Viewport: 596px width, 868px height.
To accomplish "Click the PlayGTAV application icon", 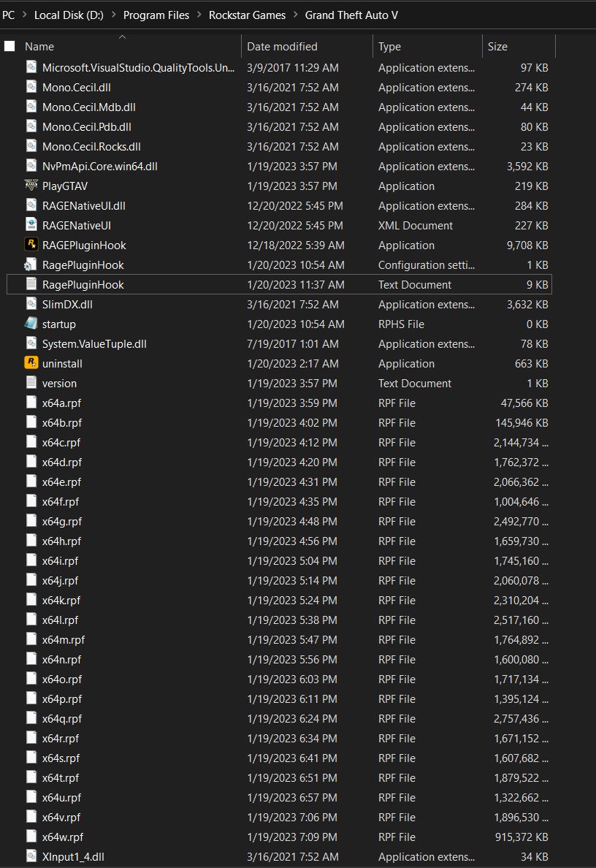I will coord(31,186).
